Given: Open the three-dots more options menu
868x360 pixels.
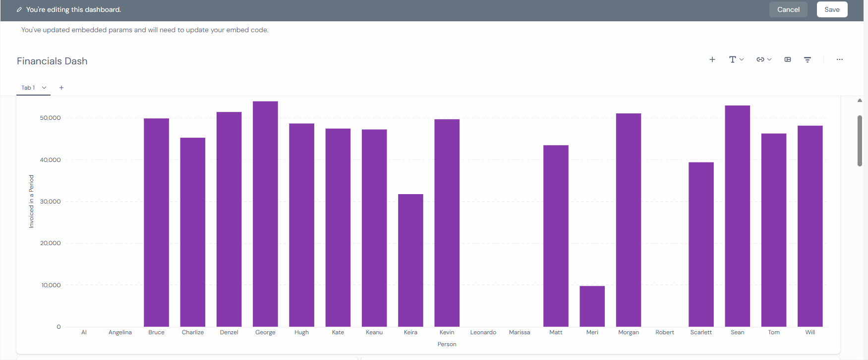Looking at the screenshot, I should [839, 59].
